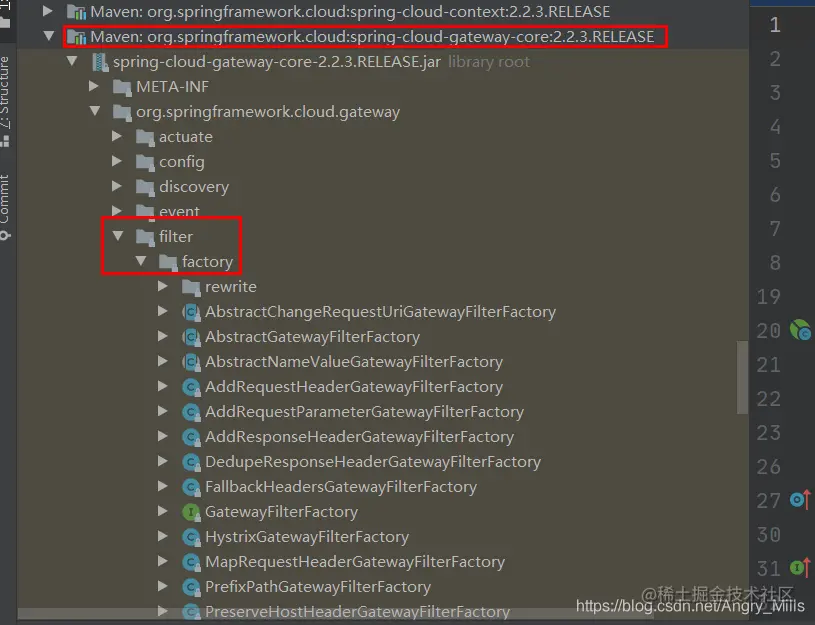Select the event package label
The height and width of the screenshot is (625, 815).
pos(179,211)
